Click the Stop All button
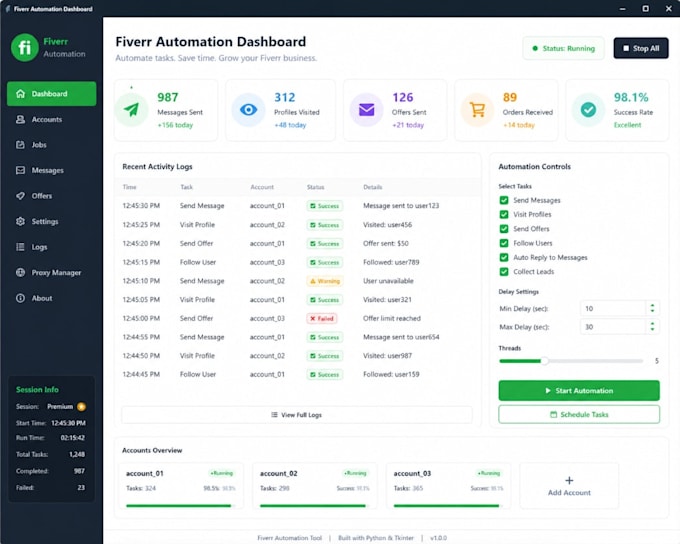Screen dimensions: 680x544 (x=641, y=48)
